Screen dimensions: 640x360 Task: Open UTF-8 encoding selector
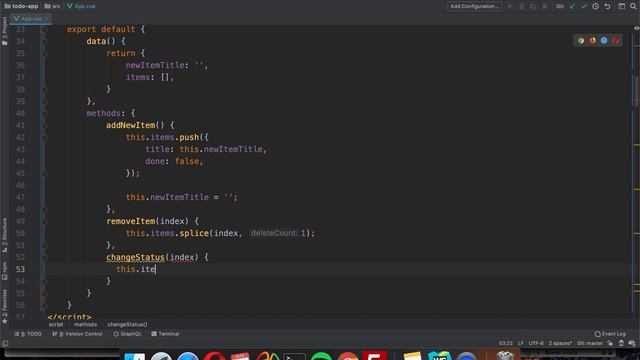[x=536, y=343]
